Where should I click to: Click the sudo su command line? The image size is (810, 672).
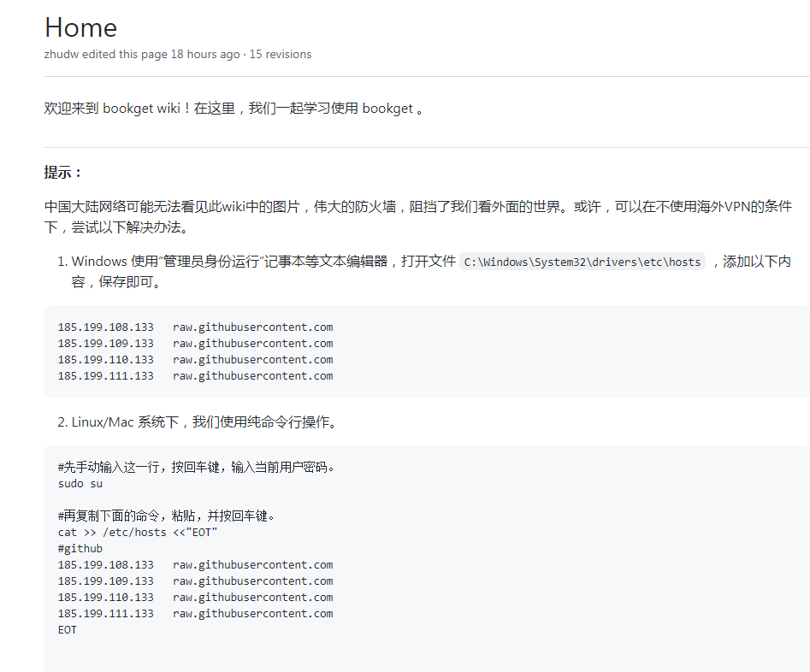coord(80,483)
